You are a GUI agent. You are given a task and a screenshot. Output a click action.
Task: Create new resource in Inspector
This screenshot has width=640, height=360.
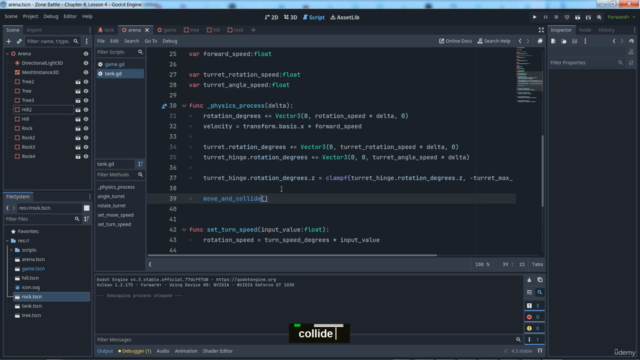click(x=553, y=41)
